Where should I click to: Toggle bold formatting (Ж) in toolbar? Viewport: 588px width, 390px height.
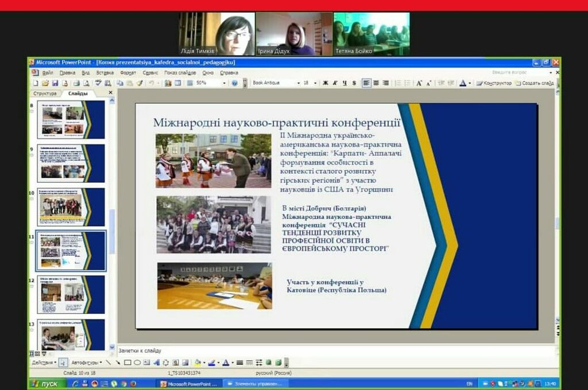coord(326,83)
